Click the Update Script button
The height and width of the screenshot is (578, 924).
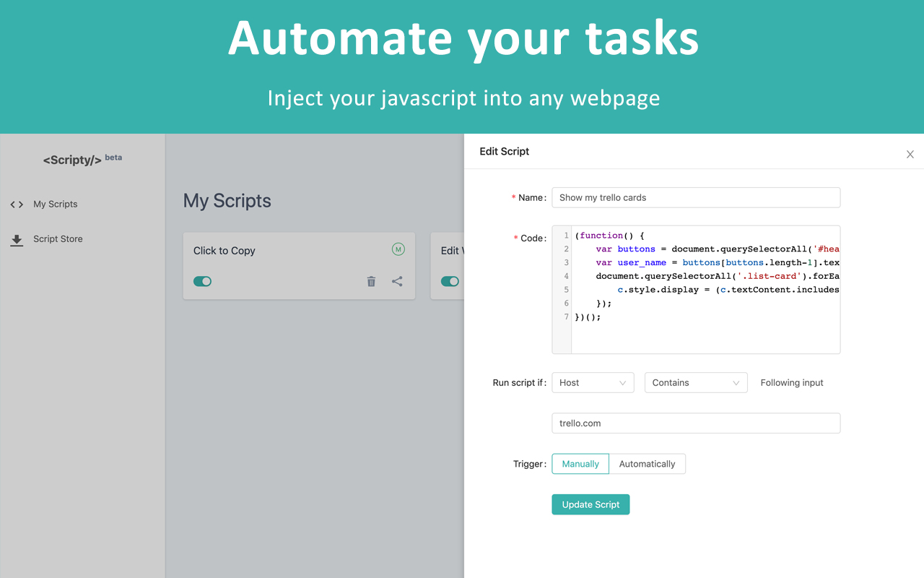pos(590,504)
